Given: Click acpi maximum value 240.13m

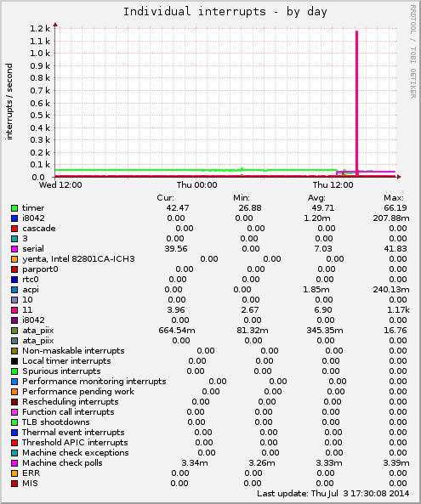Looking at the screenshot, I should (391, 290).
